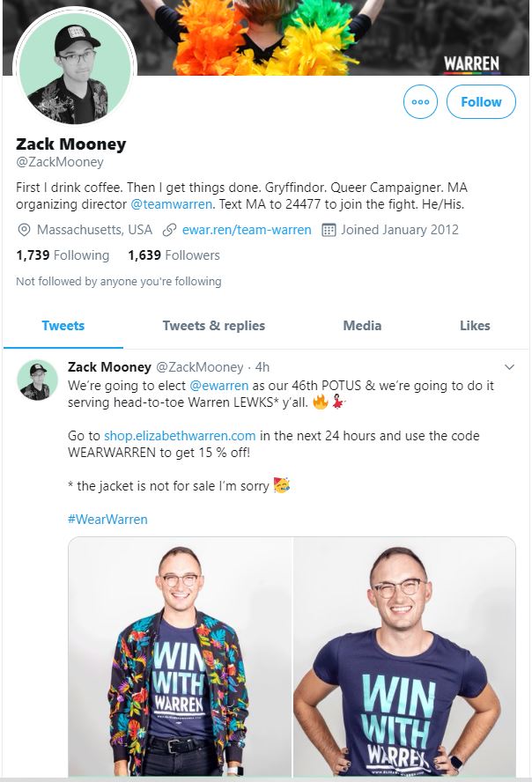The image size is (532, 782).
Task: Expand the tweet's dropdown caret menu
Action: pyautogui.click(x=509, y=366)
